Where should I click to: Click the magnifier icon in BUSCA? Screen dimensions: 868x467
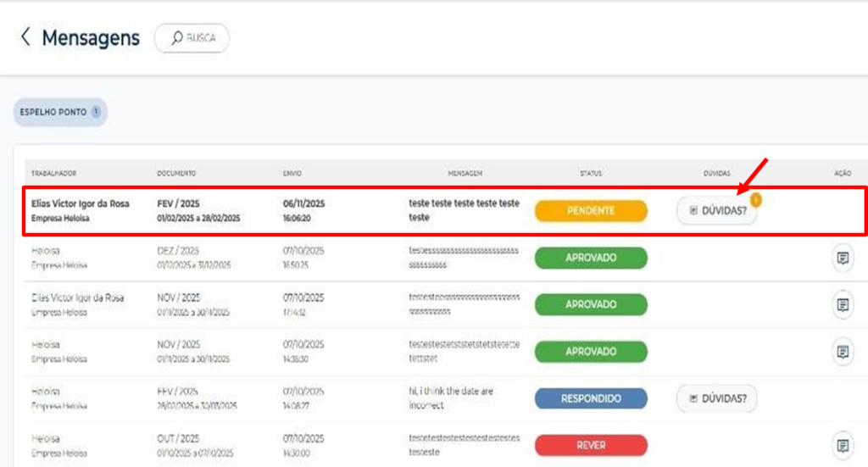[176, 37]
